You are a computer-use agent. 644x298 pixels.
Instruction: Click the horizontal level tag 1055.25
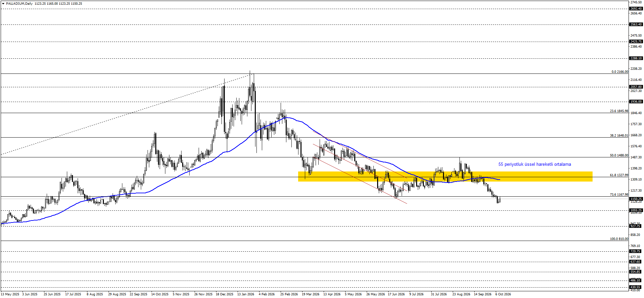click(636, 210)
